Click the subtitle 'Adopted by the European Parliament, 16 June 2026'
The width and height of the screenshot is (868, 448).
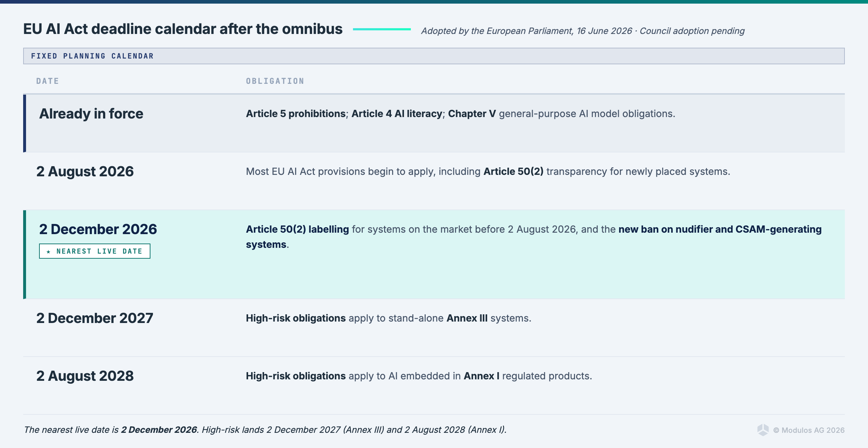527,31
